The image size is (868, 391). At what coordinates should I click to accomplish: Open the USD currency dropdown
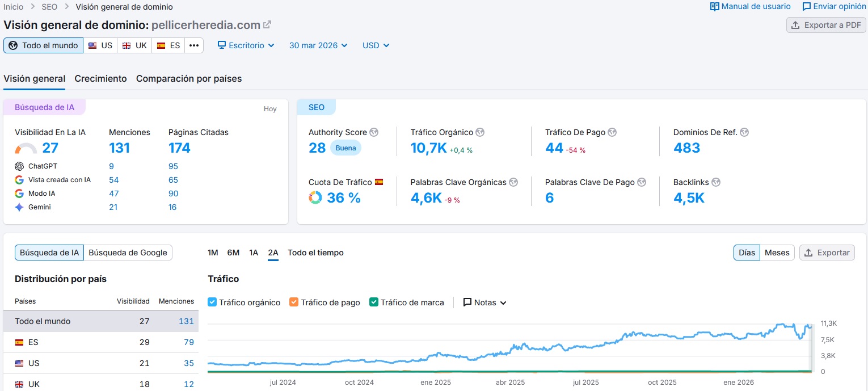[376, 45]
